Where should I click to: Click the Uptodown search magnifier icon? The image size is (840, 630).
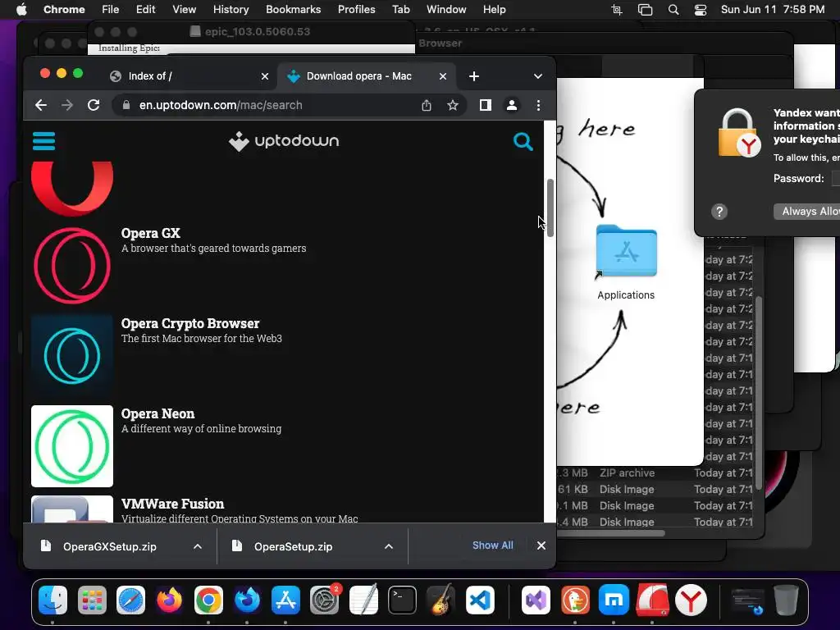(x=523, y=141)
